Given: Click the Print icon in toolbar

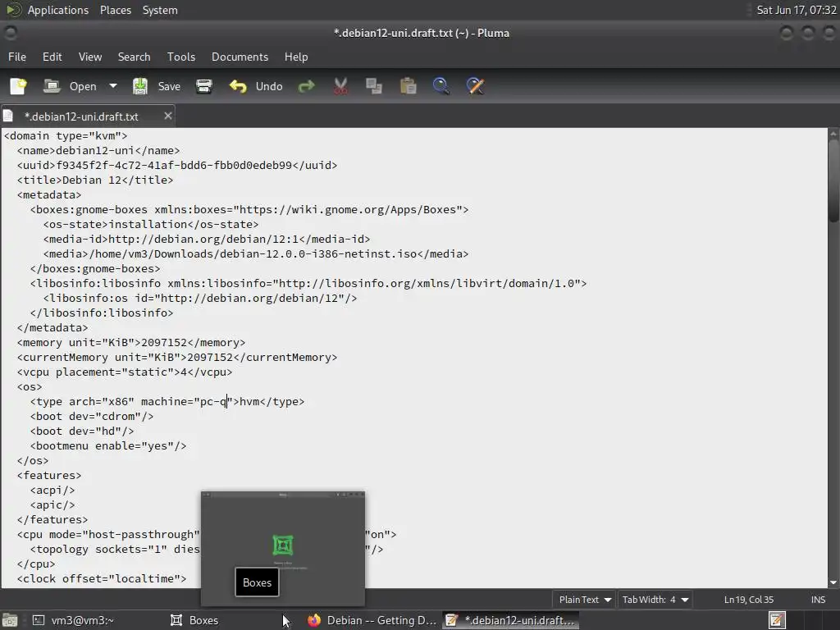Looking at the screenshot, I should point(204,86).
